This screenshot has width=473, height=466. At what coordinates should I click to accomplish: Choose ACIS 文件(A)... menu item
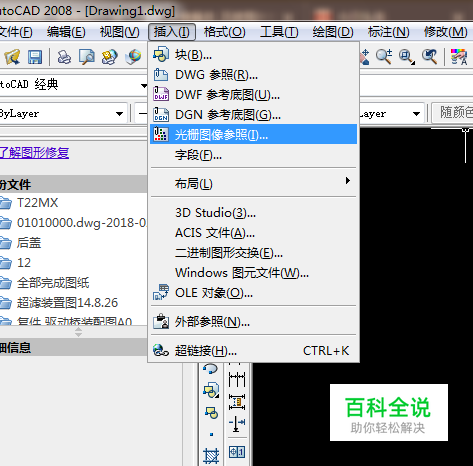point(253,233)
